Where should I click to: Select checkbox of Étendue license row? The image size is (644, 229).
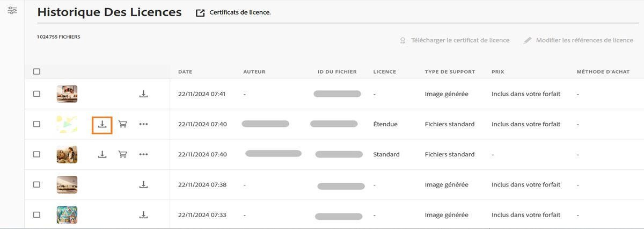click(36, 124)
